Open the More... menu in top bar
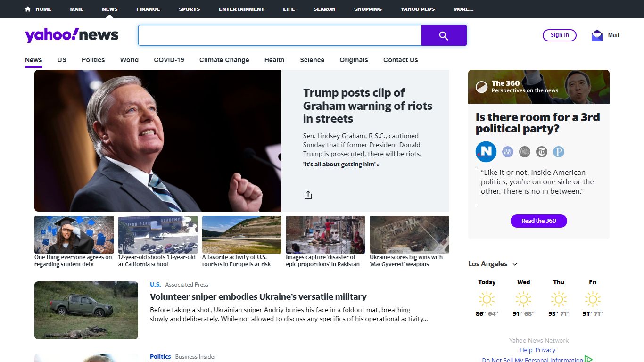Screen dimensions: 644x362 click(x=463, y=9)
